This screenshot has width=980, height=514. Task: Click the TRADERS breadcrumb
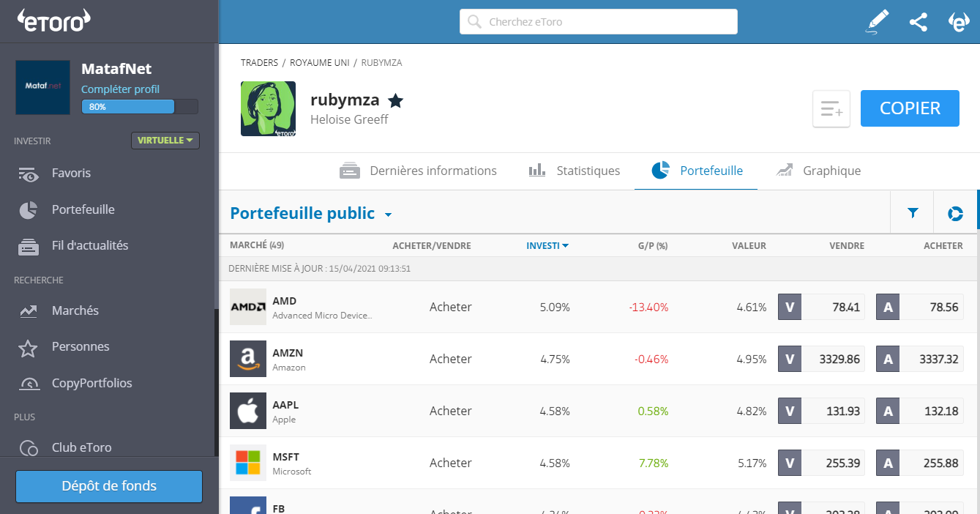coord(260,63)
